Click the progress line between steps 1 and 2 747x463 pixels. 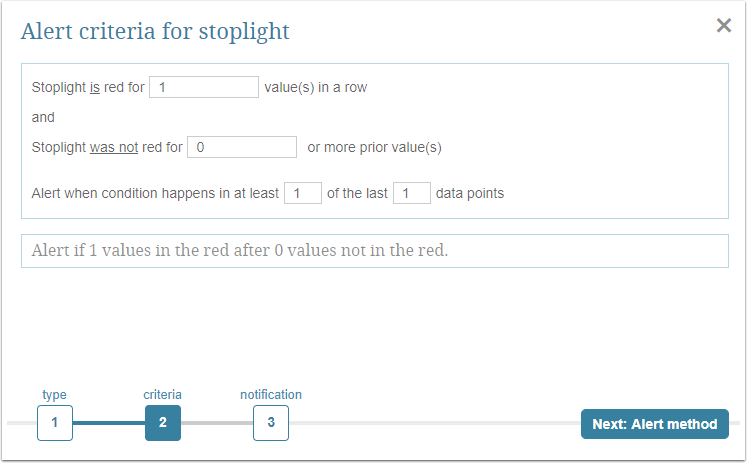[x=109, y=423]
